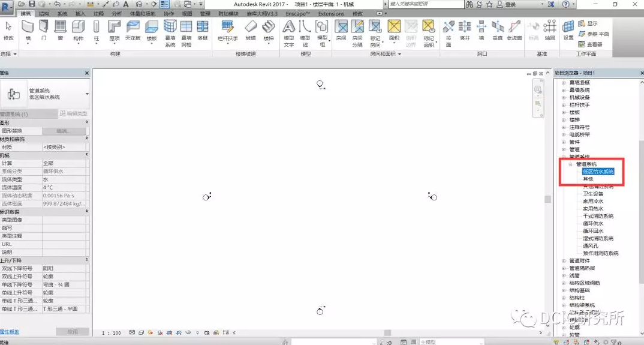
Task: Expand the 栏杆扶手 tree node
Action: click(x=564, y=105)
